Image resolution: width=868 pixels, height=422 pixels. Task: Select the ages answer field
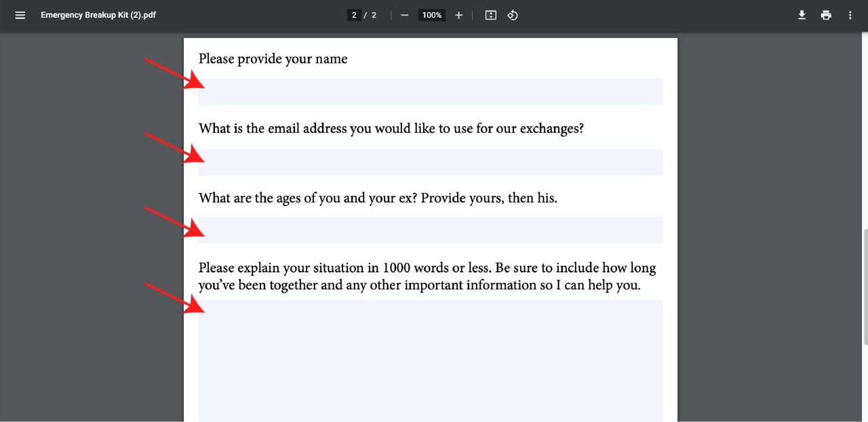(x=431, y=230)
